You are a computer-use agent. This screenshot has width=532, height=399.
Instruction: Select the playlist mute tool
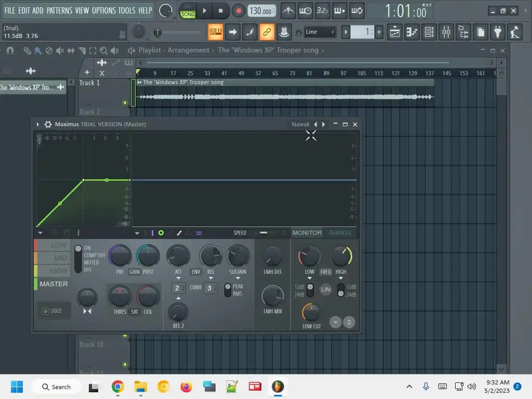(60, 50)
